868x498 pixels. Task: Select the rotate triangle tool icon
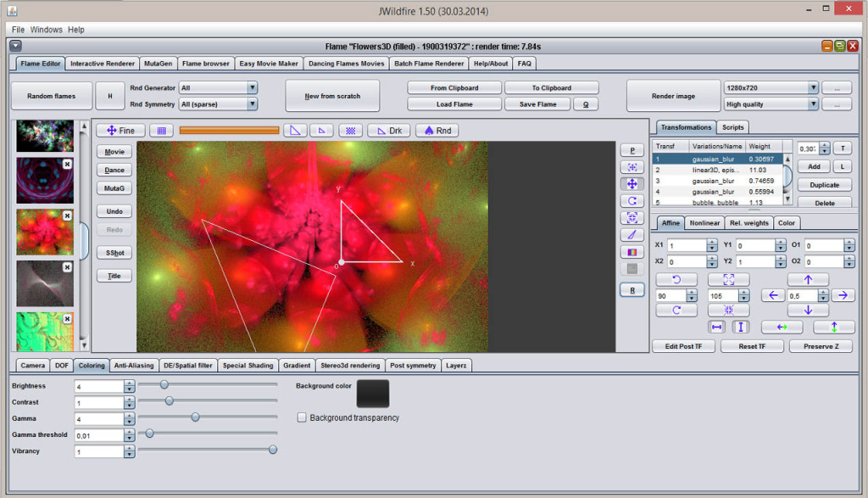(632, 201)
